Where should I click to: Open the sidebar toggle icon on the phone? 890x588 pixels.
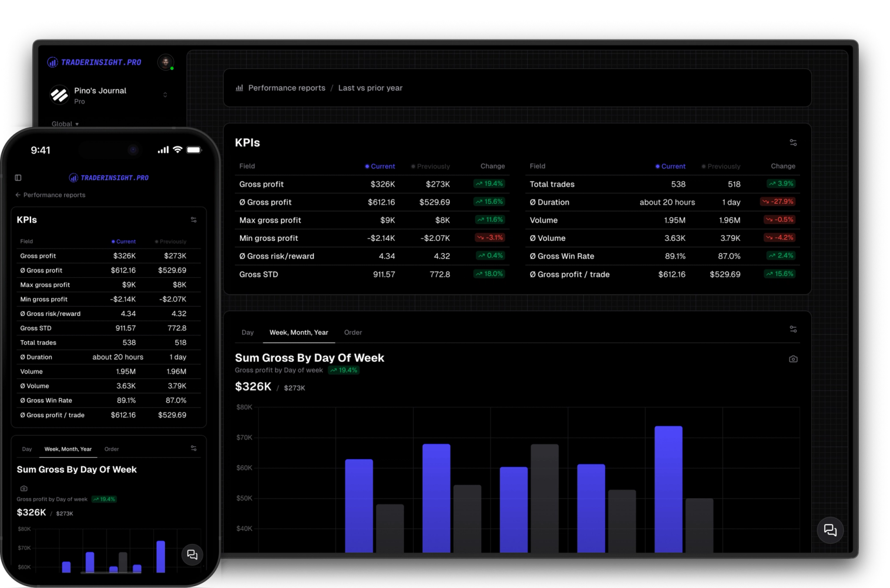18,177
